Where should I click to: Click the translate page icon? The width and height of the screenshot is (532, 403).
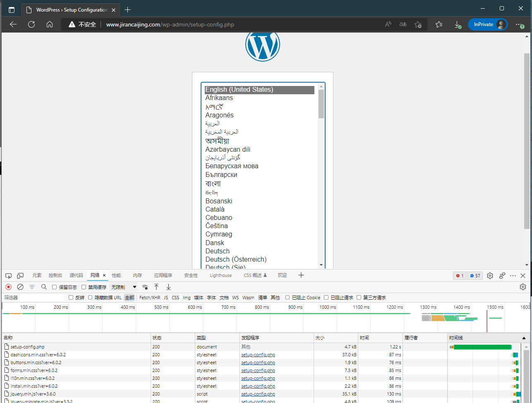(403, 24)
